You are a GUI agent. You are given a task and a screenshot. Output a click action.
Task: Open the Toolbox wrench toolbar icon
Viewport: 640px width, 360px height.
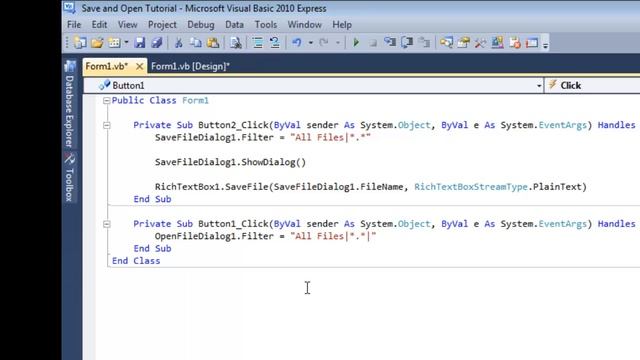coord(480,42)
